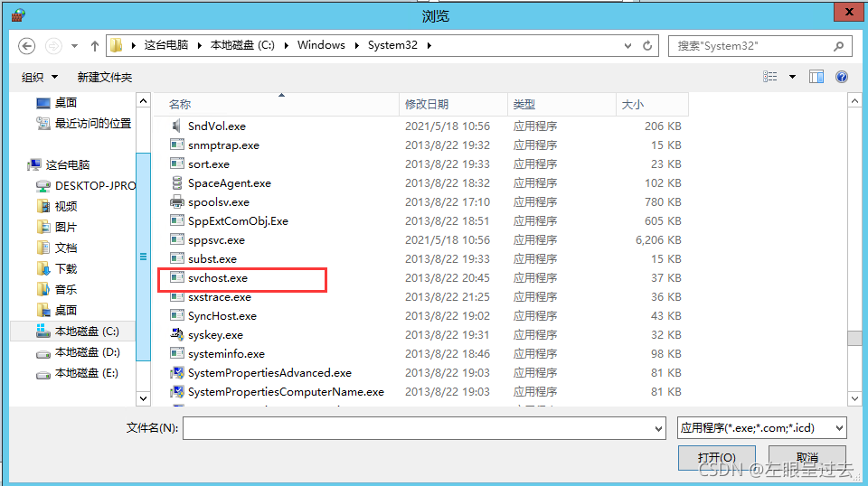
Task: Sort by the 大小 column header
Action: (652, 104)
